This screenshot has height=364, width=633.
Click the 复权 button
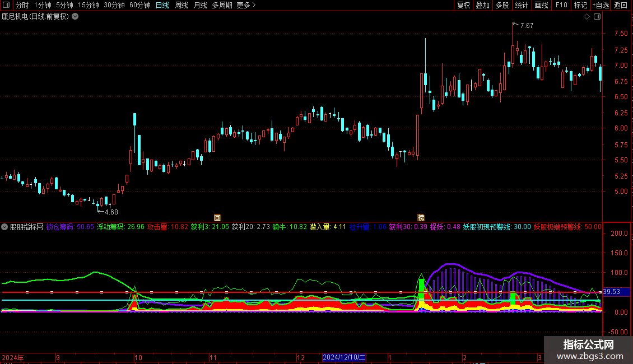463,5
